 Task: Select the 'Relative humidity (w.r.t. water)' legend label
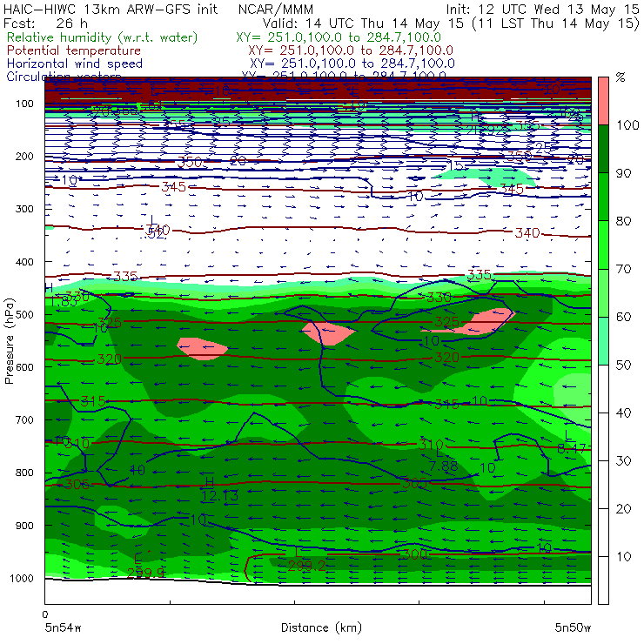102,37
